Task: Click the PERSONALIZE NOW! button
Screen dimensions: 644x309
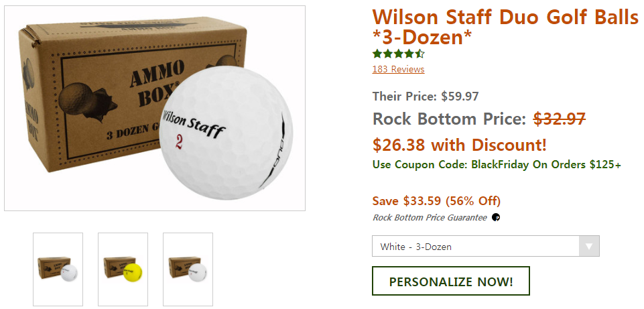Action: [451, 282]
